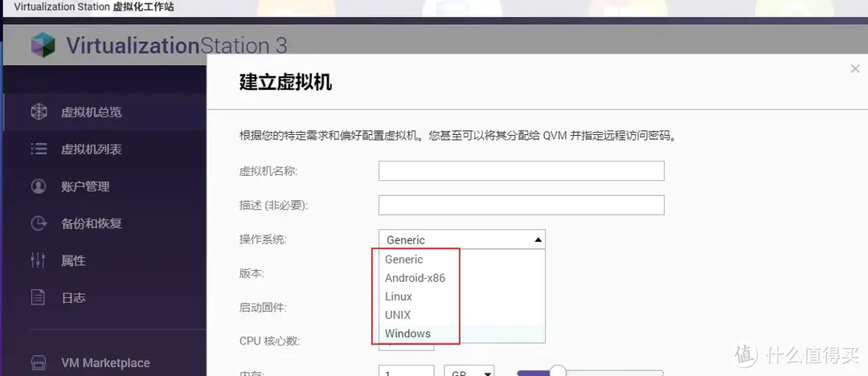Click the 日志 document icon
This screenshot has height=376, width=868.
(39, 297)
